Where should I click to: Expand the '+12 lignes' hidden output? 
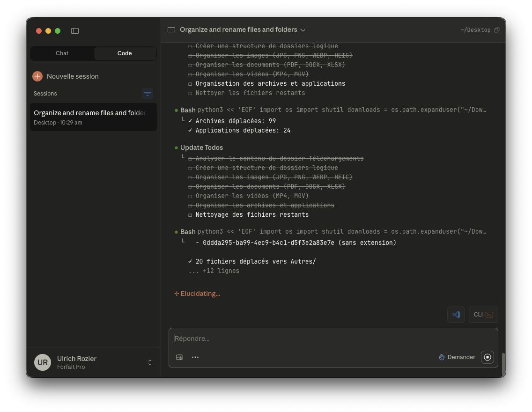[214, 271]
